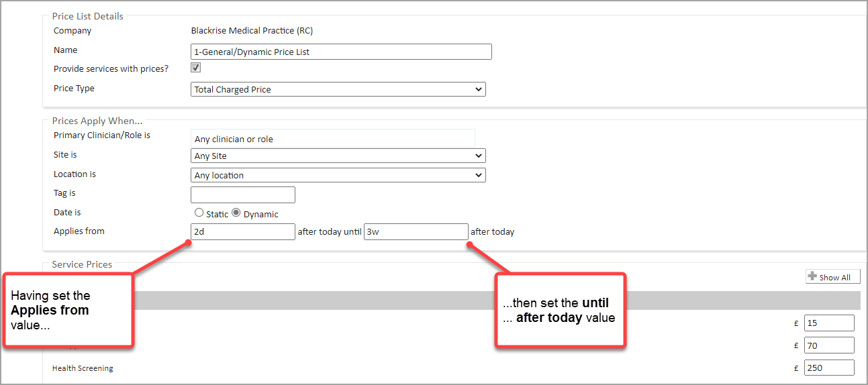Viewport: 868px width, 385px height.
Task: Click the Blackrise Medical Practice company name
Action: click(252, 31)
